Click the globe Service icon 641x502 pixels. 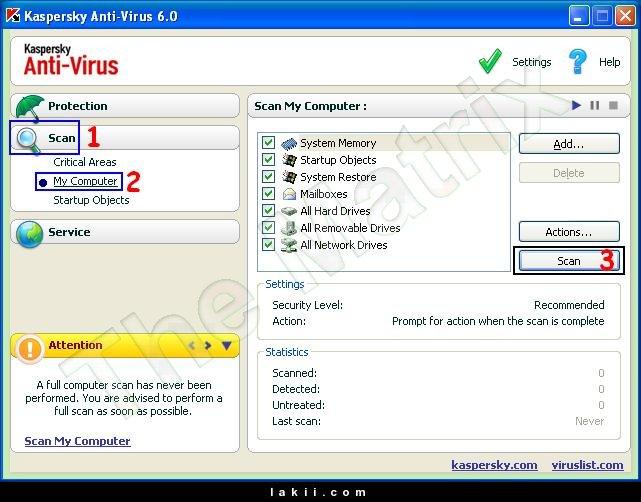tap(29, 234)
